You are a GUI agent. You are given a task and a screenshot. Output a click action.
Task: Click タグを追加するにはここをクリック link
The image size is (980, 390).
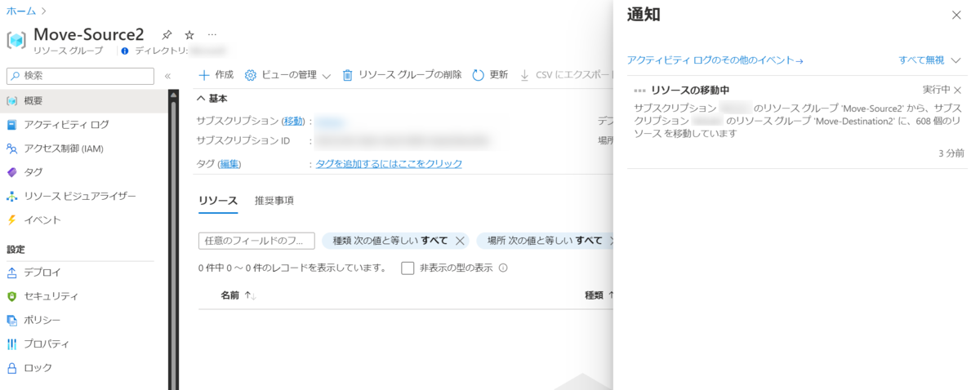pyautogui.click(x=389, y=164)
